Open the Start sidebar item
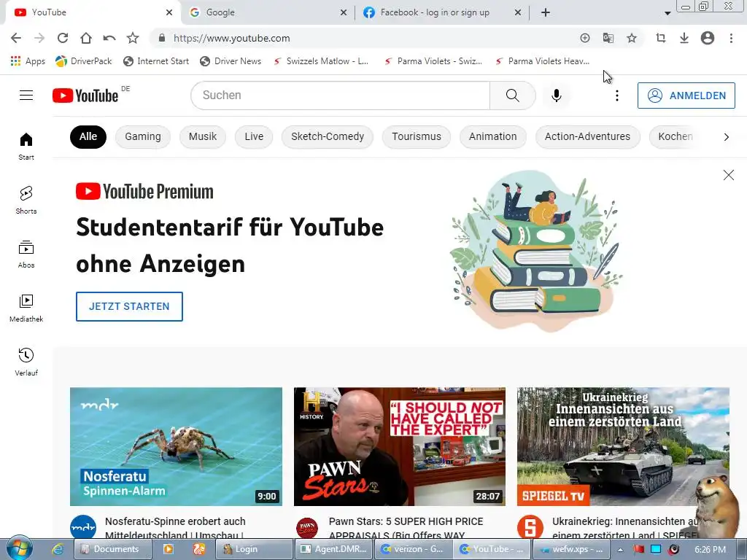 coord(26,146)
